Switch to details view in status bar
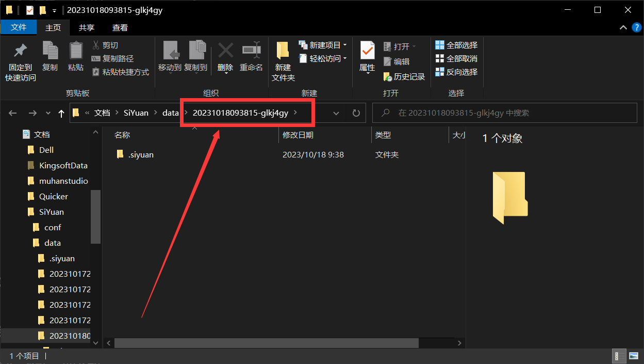The height and width of the screenshot is (364, 644). [618, 356]
